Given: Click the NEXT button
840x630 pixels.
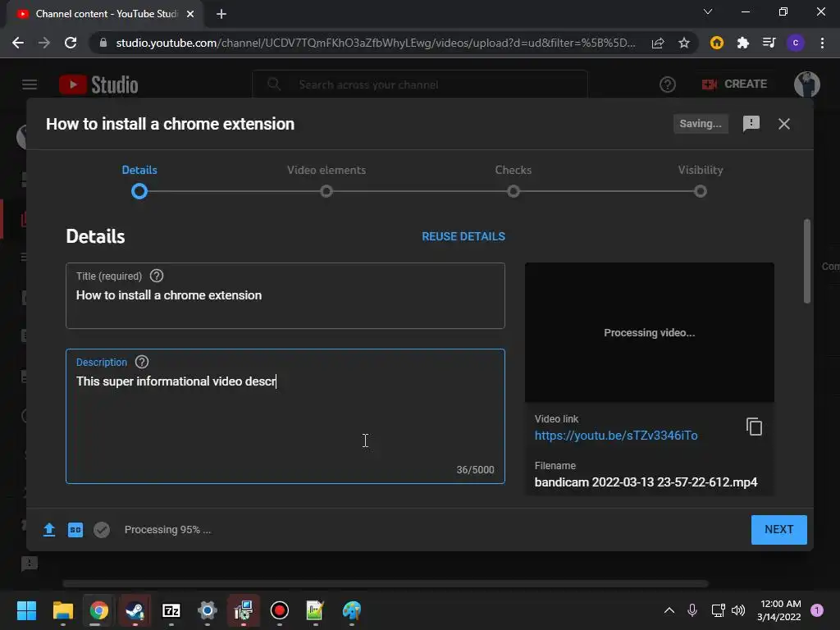Looking at the screenshot, I should point(779,530).
